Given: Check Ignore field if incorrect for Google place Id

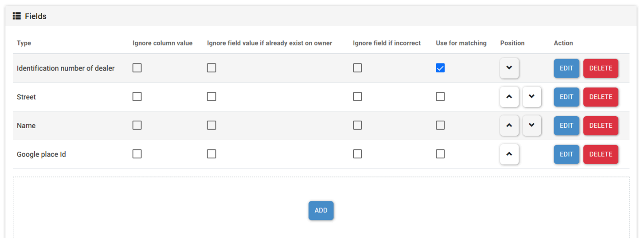Looking at the screenshot, I should pyautogui.click(x=357, y=154).
